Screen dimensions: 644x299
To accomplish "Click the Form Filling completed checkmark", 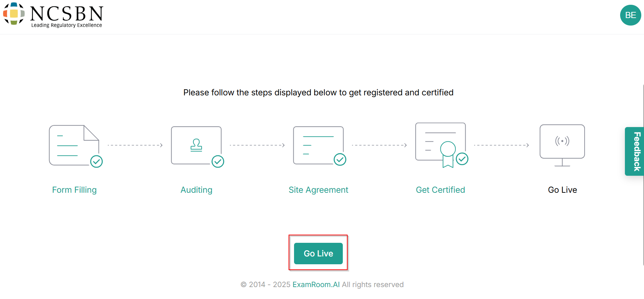I will pyautogui.click(x=97, y=161).
